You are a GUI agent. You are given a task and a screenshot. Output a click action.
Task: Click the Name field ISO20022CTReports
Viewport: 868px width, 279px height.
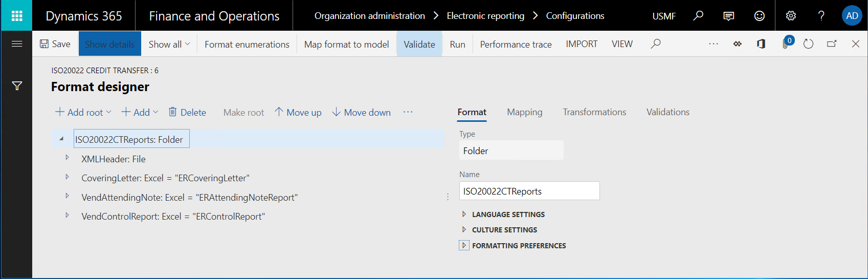click(529, 191)
